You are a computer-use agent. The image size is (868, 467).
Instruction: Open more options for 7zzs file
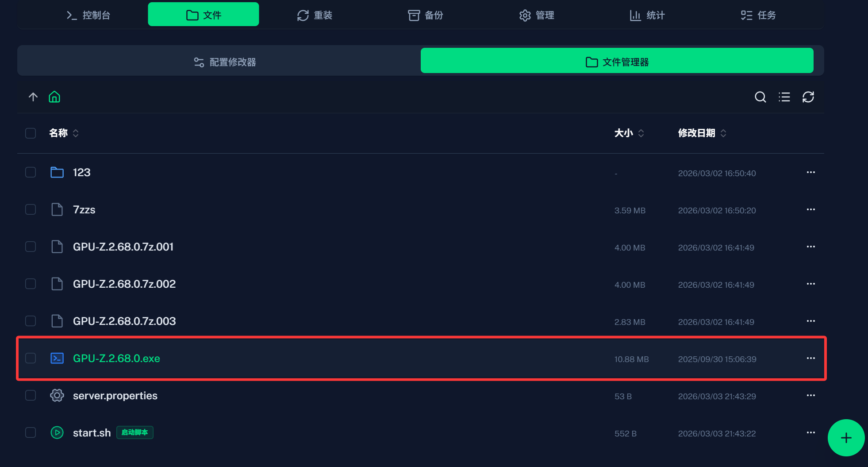(x=810, y=209)
